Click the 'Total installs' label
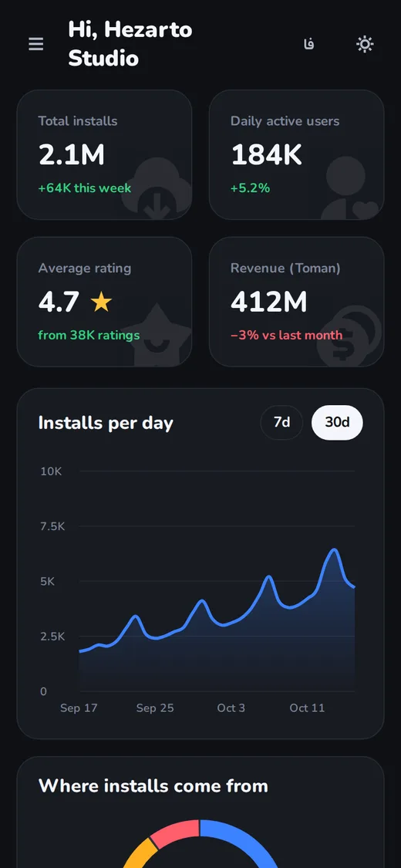The width and height of the screenshot is (401, 868). tap(78, 121)
